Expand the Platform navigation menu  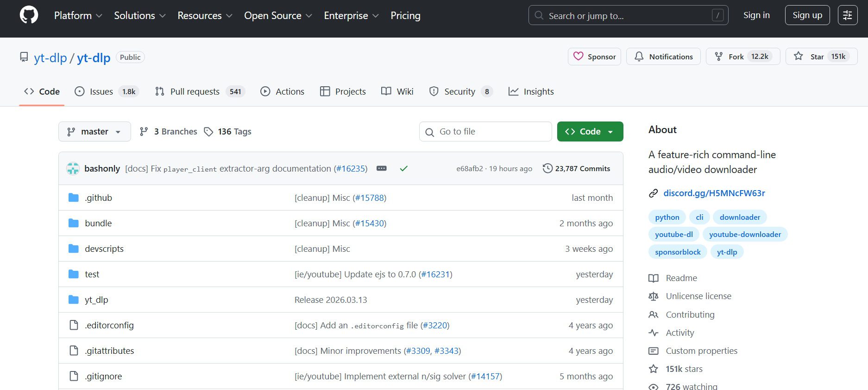coord(78,15)
